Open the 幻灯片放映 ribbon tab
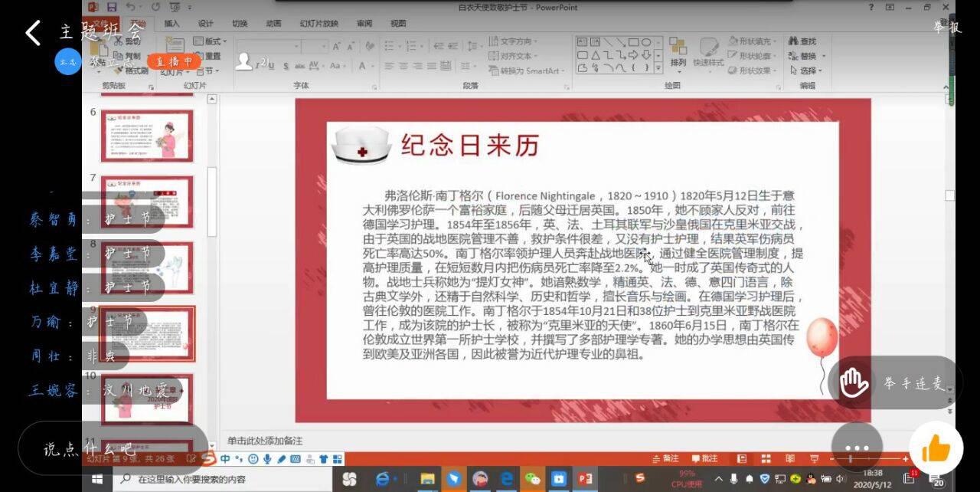Viewport: 980px width, 492px height. point(319,23)
